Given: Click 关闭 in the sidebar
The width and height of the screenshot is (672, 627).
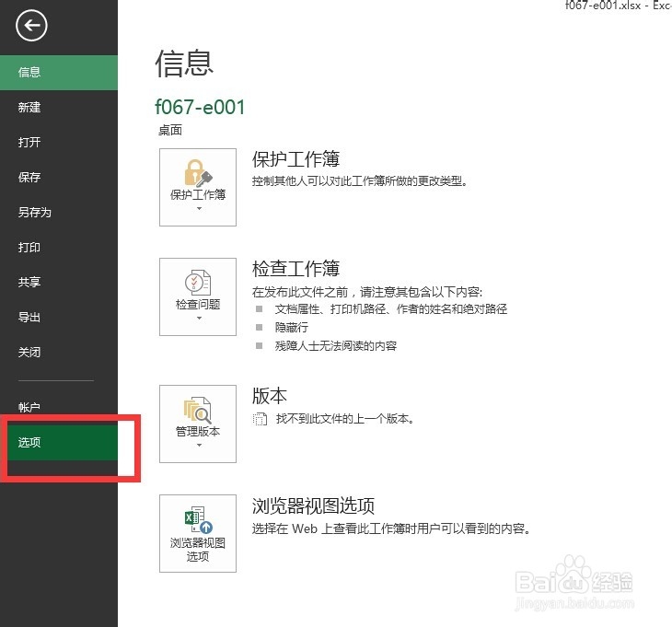Looking at the screenshot, I should (x=59, y=353).
